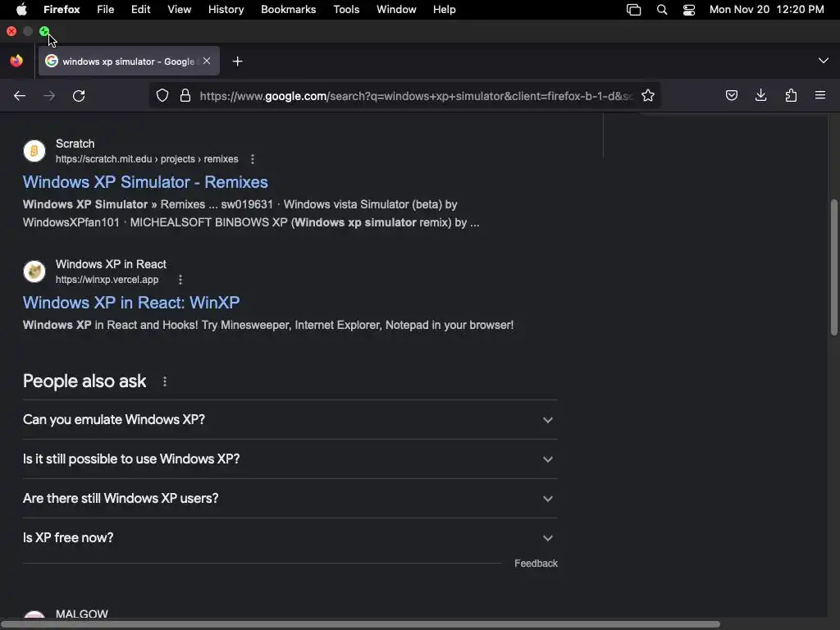This screenshot has width=840, height=630.
Task: Click the People also ask heading
Action: click(x=84, y=381)
